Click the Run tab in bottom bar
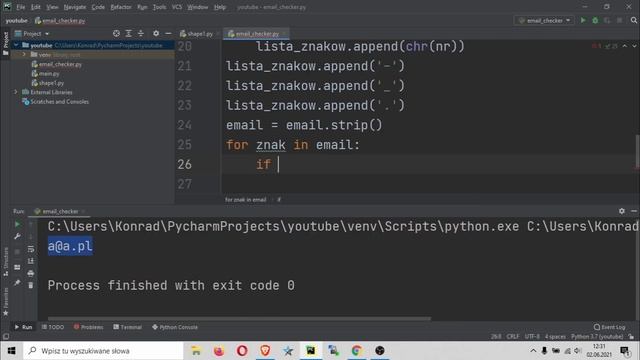Viewport: 640px width, 360px height. point(23,327)
